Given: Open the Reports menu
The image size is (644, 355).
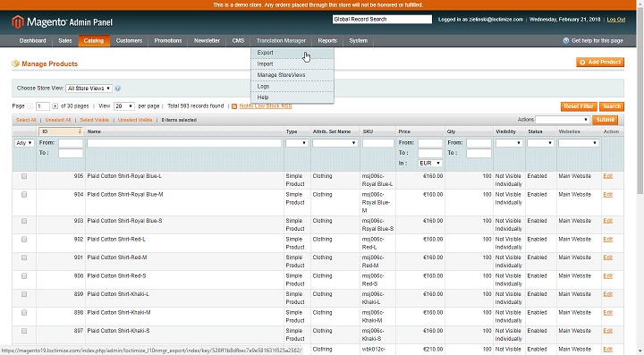Looking at the screenshot, I should click(327, 40).
